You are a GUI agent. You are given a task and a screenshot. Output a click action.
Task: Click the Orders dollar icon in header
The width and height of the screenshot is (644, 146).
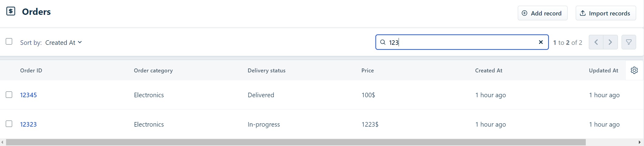coord(11,12)
